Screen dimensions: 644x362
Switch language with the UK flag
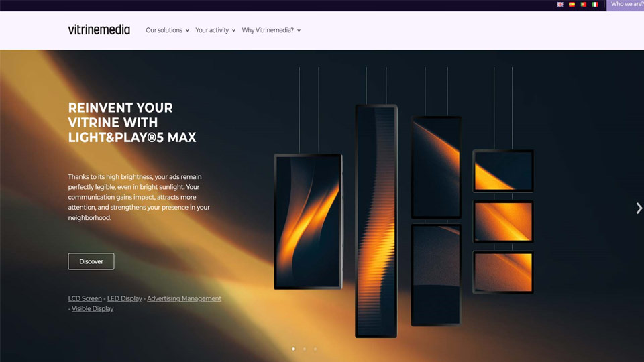pos(560,5)
